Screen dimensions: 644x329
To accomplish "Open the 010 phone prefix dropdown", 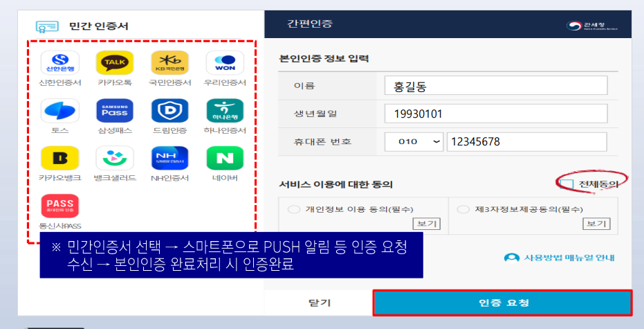I will (x=414, y=141).
